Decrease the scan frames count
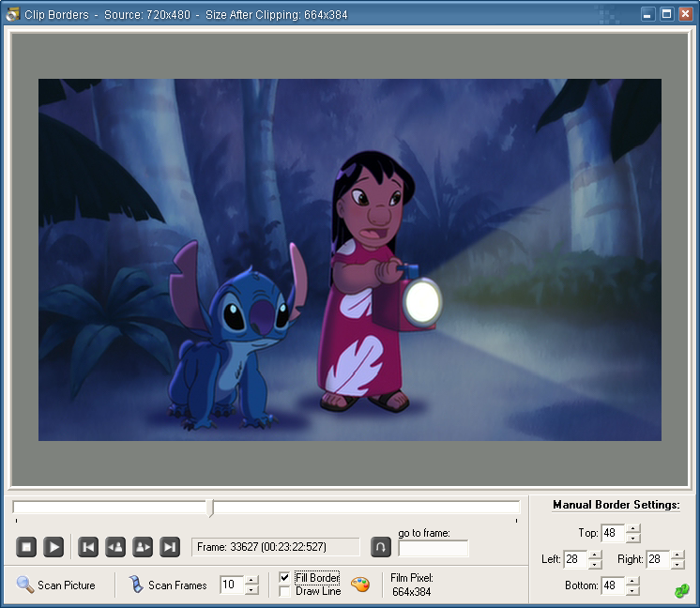 point(251,589)
